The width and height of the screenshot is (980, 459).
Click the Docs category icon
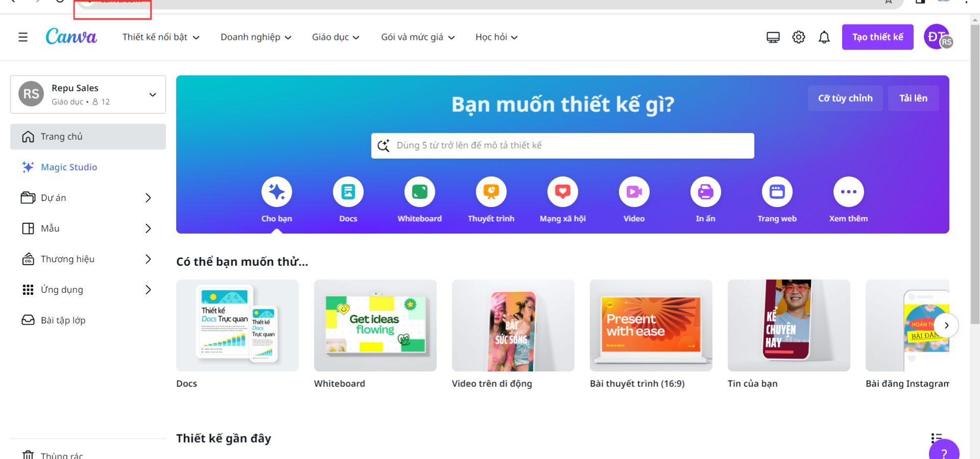348,192
